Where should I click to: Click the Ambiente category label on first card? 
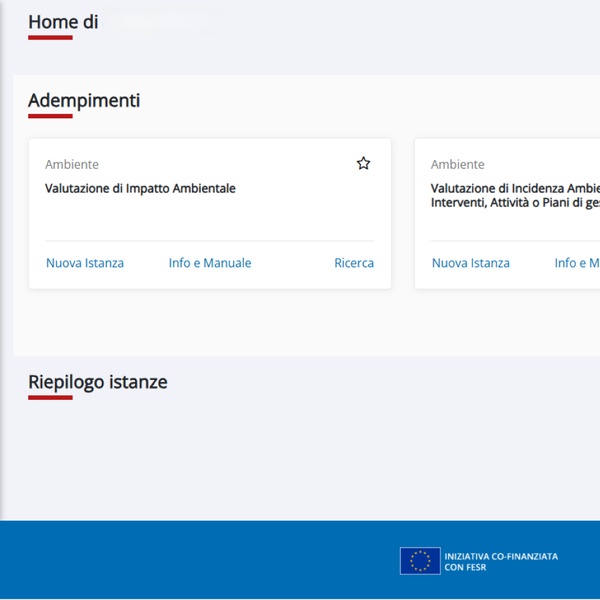click(x=72, y=164)
